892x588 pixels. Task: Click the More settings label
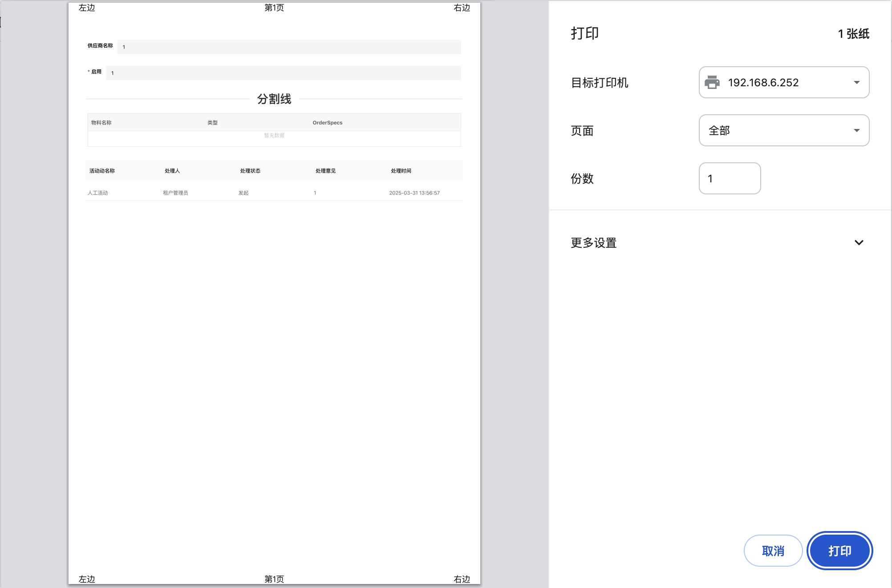pyautogui.click(x=593, y=243)
